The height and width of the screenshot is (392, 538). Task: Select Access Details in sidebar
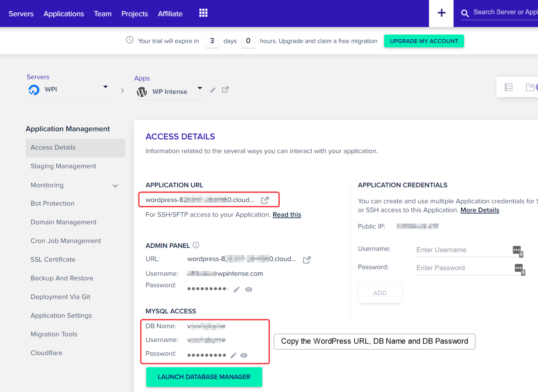coord(75,148)
